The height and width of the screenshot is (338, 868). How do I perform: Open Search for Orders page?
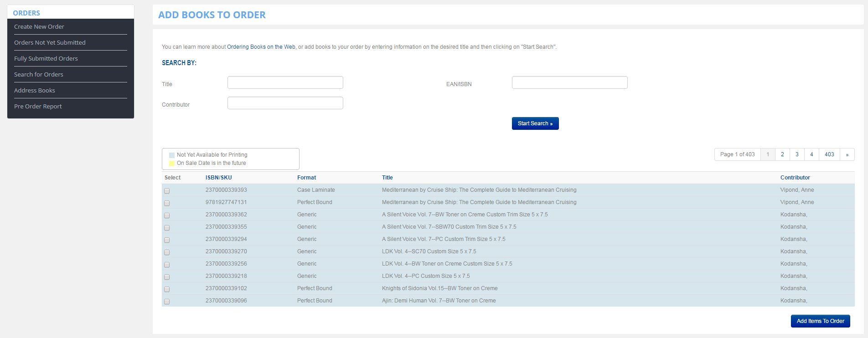(39, 74)
